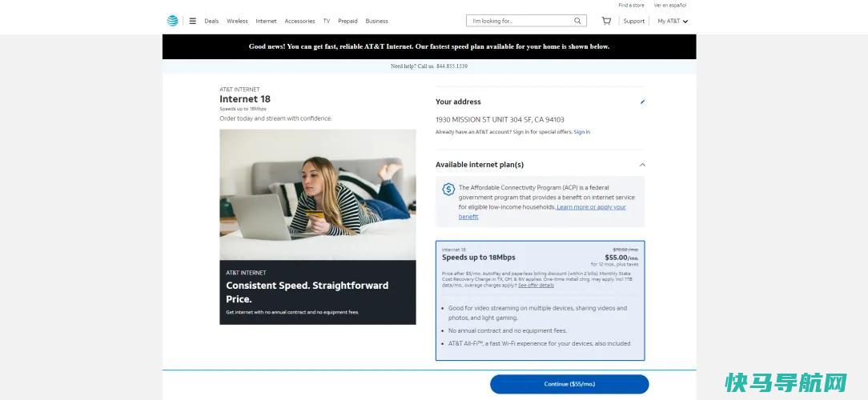Viewport: 868px width, 400px height.
Task: Open the hamburger menu icon
Action: click(193, 21)
